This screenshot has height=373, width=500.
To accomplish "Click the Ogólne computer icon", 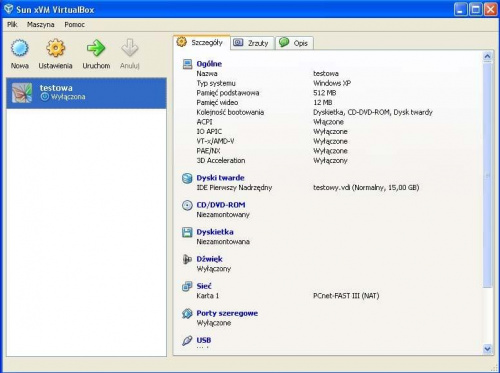I will tap(187, 64).
